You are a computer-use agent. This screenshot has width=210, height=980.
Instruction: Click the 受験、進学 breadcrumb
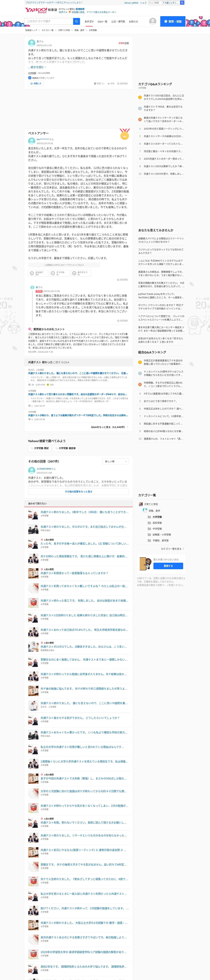tap(79, 30)
